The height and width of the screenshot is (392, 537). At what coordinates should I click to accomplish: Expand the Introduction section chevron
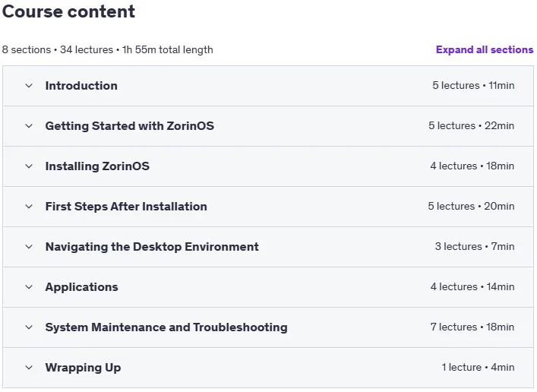click(29, 86)
